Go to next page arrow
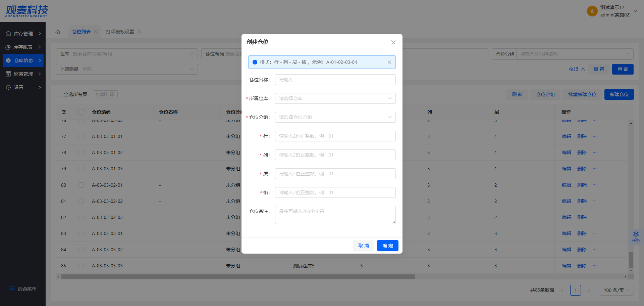 pos(589,290)
